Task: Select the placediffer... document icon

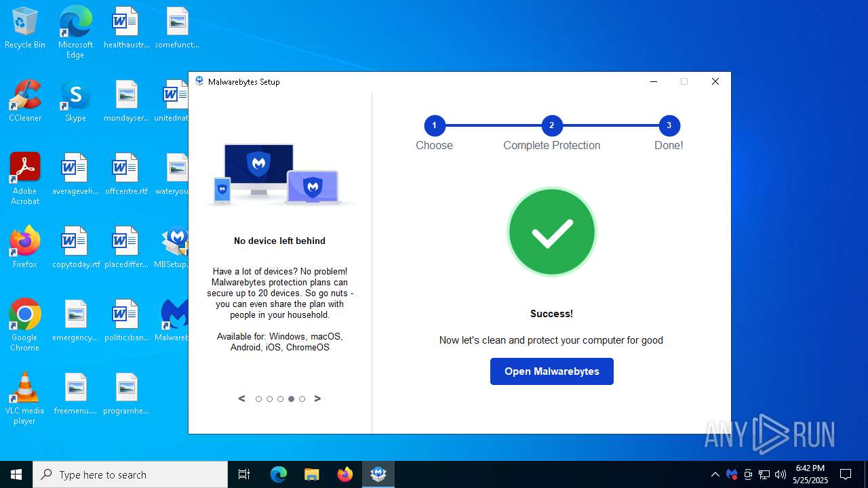Action: pyautogui.click(x=126, y=248)
